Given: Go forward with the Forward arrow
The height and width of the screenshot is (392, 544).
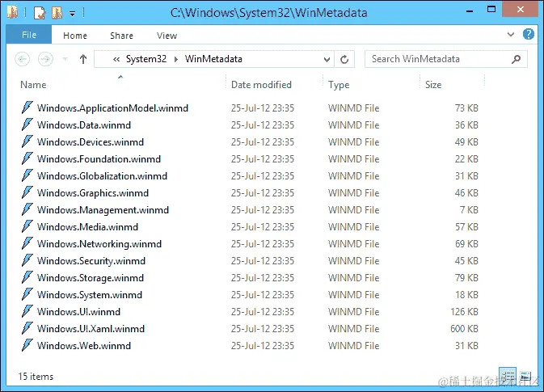Looking at the screenshot, I should click(45, 59).
